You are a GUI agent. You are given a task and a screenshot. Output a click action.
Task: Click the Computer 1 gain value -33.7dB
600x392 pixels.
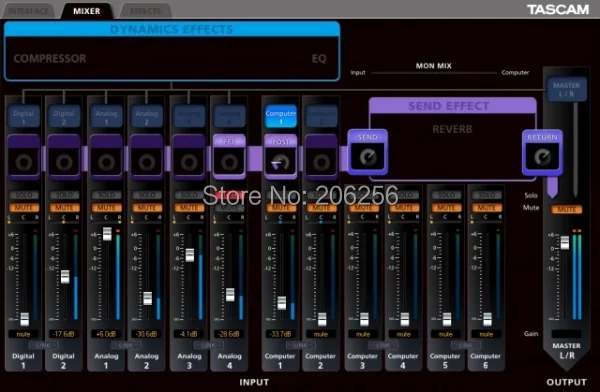pos(281,334)
